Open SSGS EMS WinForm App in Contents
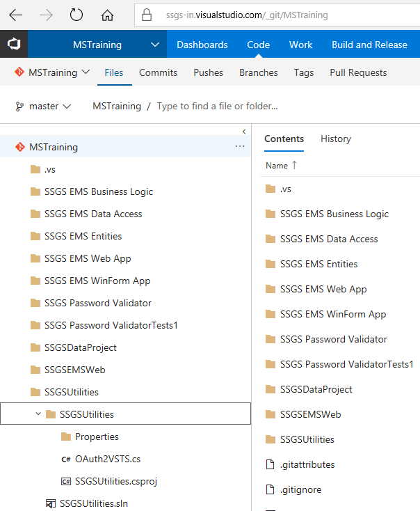 333,314
